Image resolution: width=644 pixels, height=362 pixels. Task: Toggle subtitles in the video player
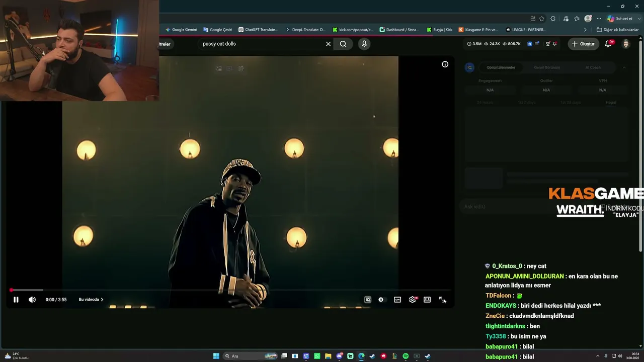pos(397,300)
